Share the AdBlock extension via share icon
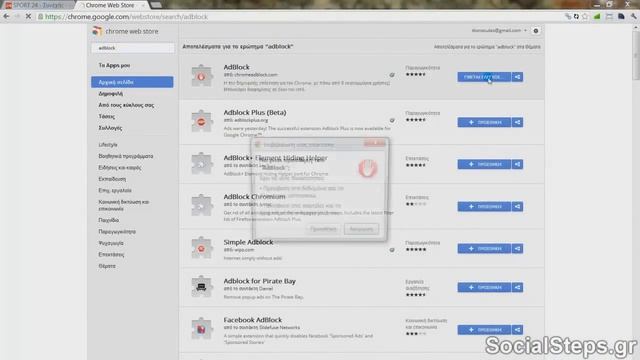Viewport: 640px width, 360px height. [517, 77]
